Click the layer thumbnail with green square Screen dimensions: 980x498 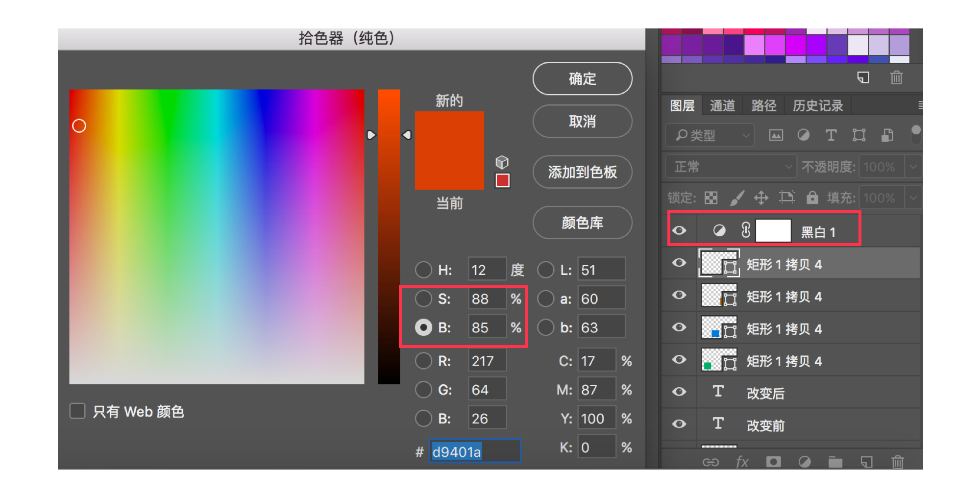point(719,360)
